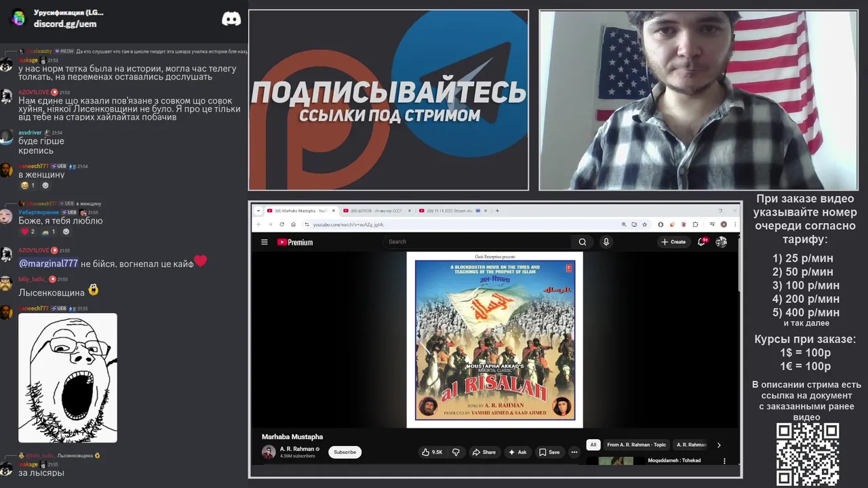Click the heart reaction with count 2
Image resolution: width=868 pixels, height=488 pixels.
(x=27, y=232)
